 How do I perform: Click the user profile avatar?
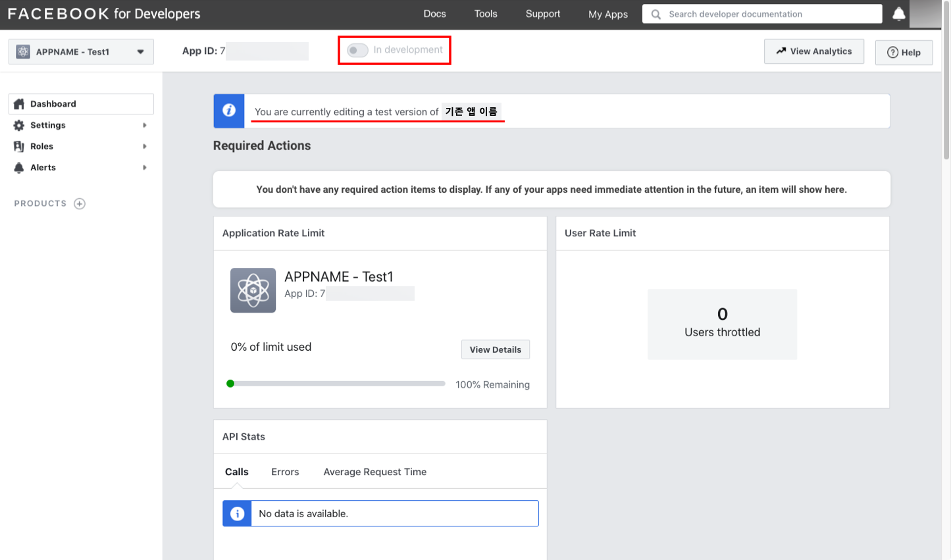(925, 14)
